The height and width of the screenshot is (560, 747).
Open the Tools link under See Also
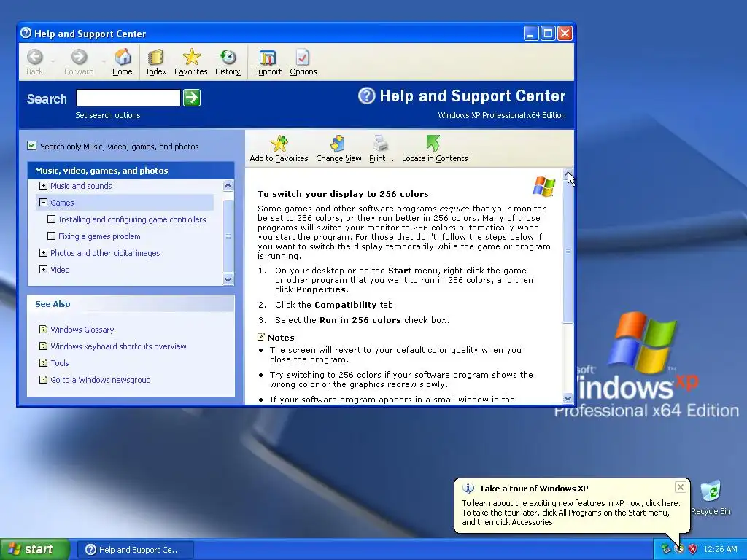(60, 363)
